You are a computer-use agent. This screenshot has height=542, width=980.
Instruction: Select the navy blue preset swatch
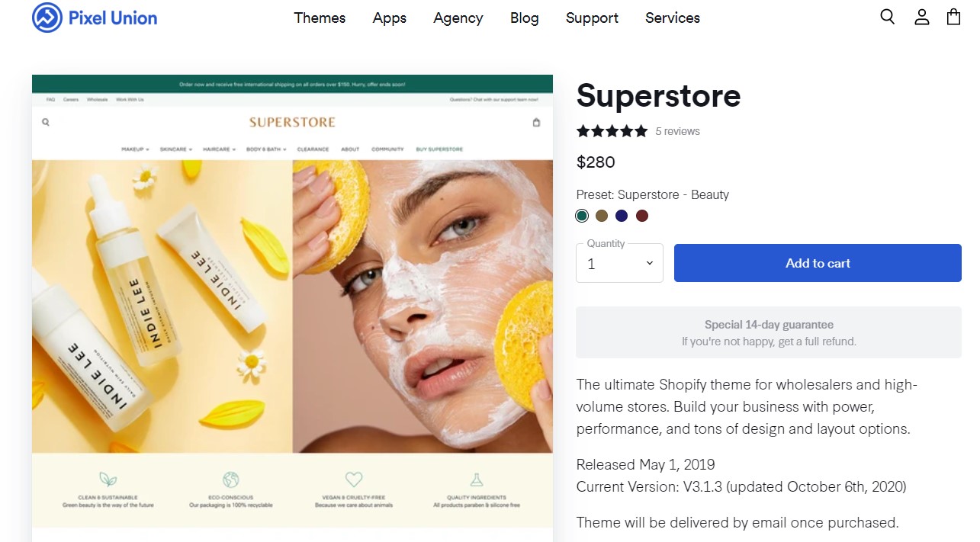(x=622, y=216)
